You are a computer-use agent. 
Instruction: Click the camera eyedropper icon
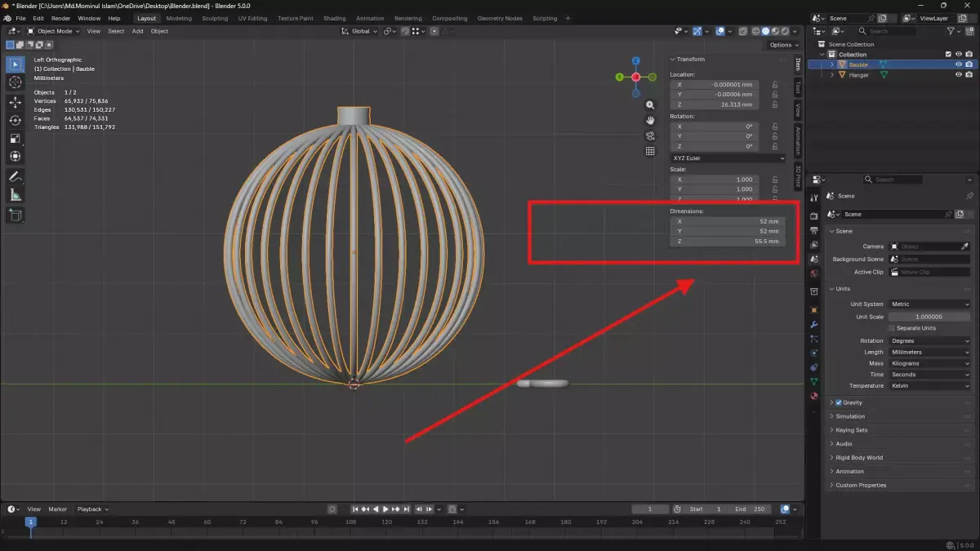[x=964, y=246]
